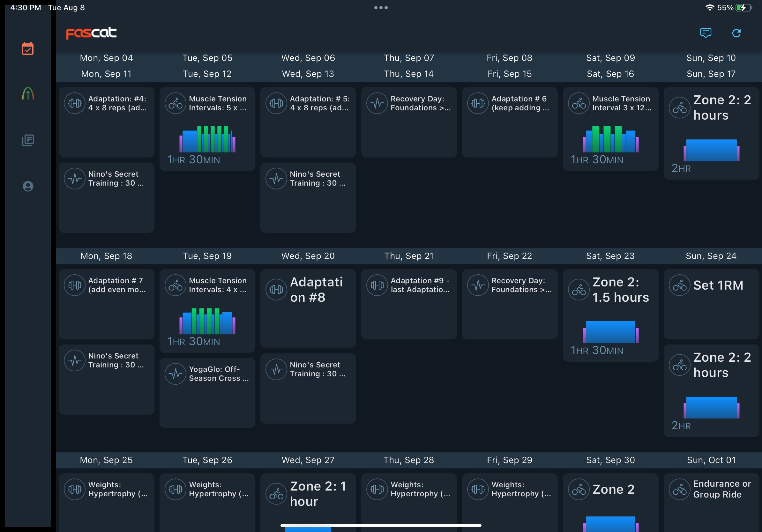
Task: Tap blue chart of Sun Sep 17 Zone 2
Action: 712,150
